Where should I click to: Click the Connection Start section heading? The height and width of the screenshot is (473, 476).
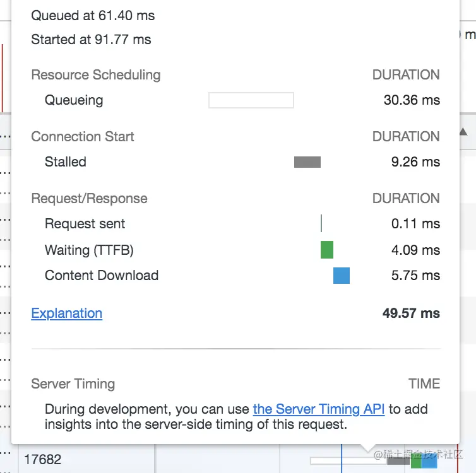pos(83,137)
